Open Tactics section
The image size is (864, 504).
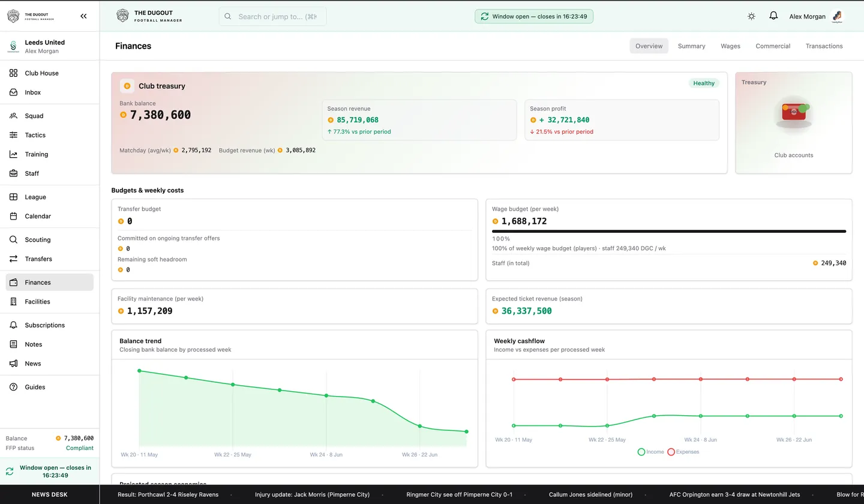point(50,135)
